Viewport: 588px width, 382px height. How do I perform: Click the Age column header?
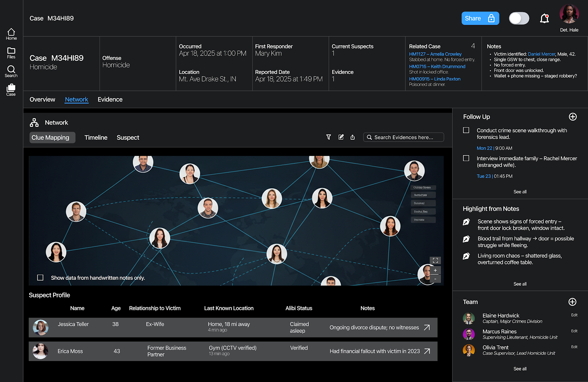click(116, 308)
